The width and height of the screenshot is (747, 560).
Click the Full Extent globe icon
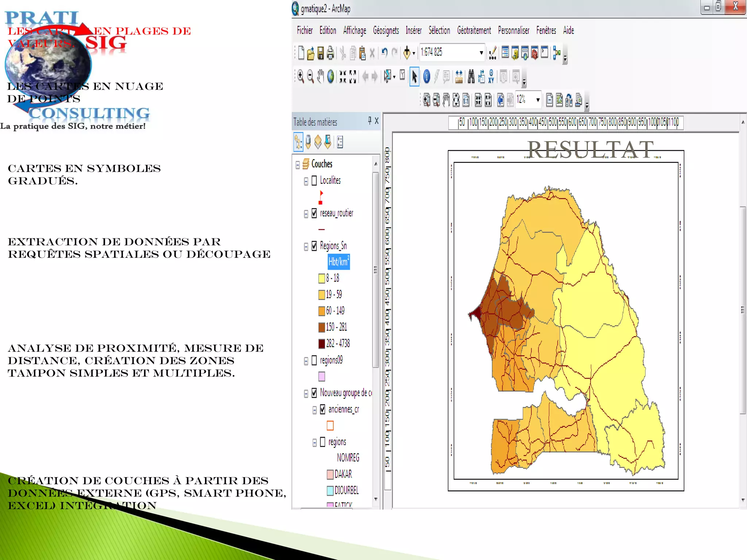(330, 77)
